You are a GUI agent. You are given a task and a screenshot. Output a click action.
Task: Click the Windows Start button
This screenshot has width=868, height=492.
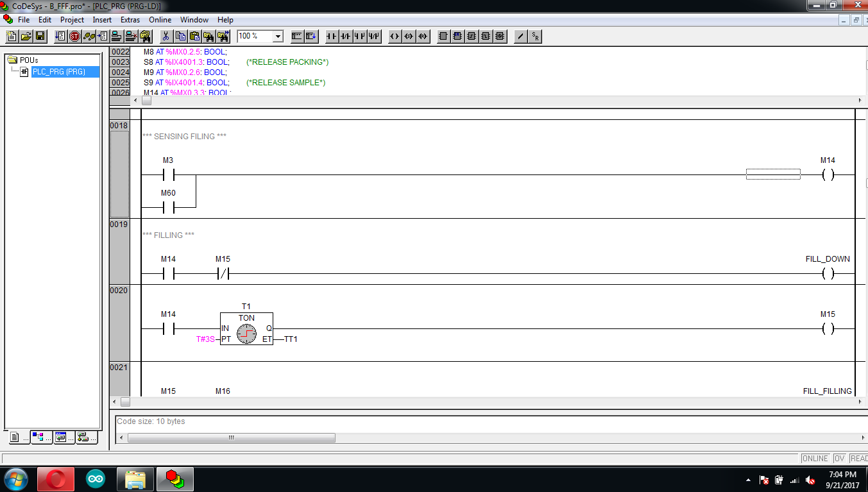[15, 479]
